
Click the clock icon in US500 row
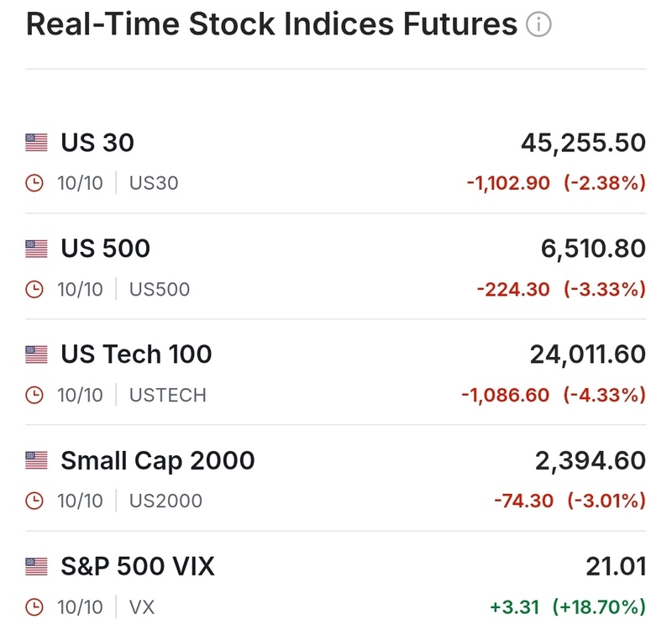coord(34,289)
